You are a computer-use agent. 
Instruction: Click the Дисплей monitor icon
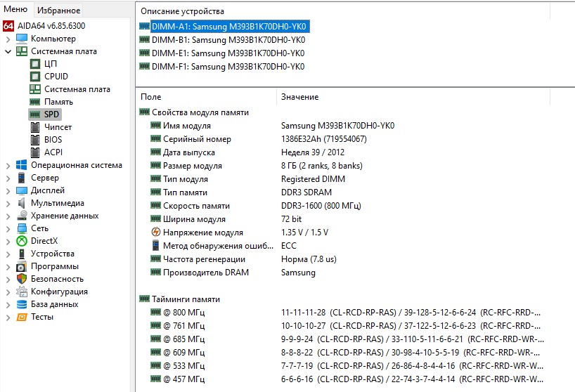(22, 190)
